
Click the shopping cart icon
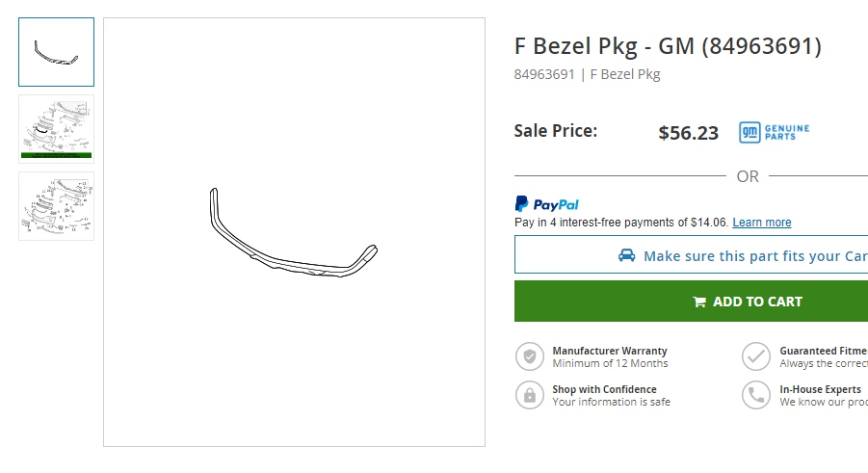click(699, 302)
